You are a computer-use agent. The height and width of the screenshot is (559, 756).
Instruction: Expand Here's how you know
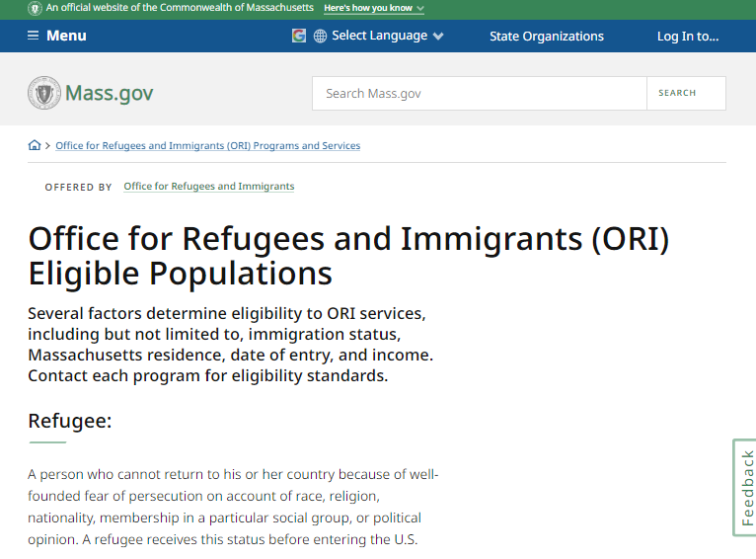pos(374,8)
